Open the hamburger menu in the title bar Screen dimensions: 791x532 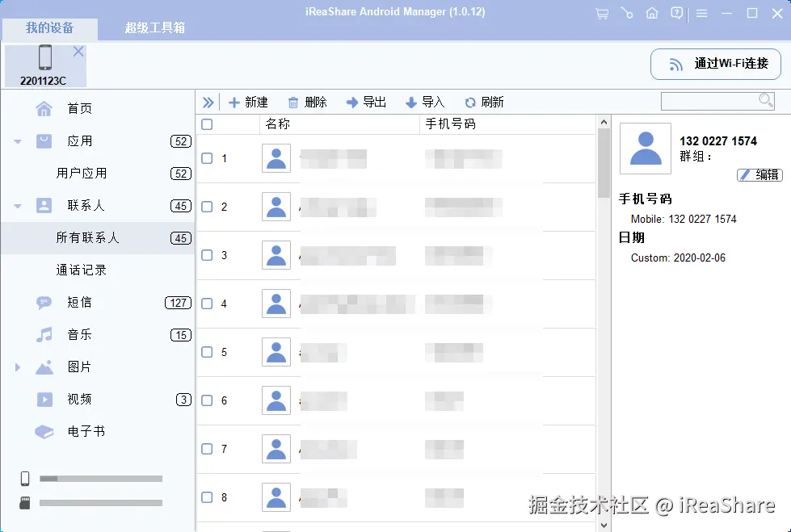[700, 13]
